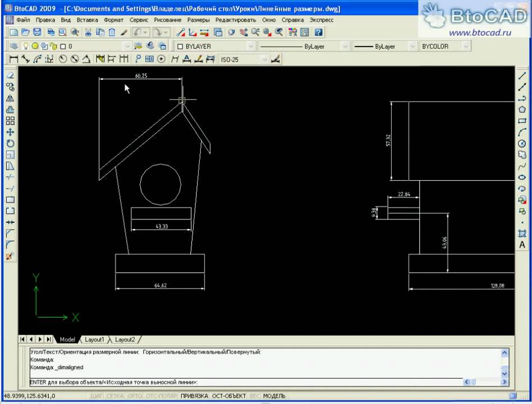Viewport: 532px width, 404px height.
Task: Toggle ОРТО mode in status bar
Action: click(x=134, y=396)
